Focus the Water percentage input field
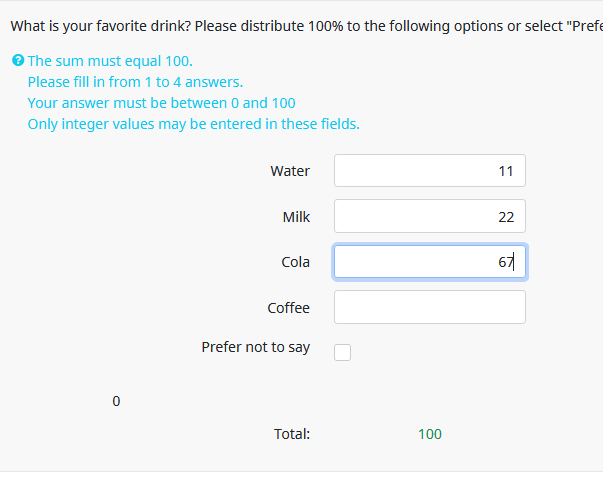The image size is (603, 477). click(429, 171)
